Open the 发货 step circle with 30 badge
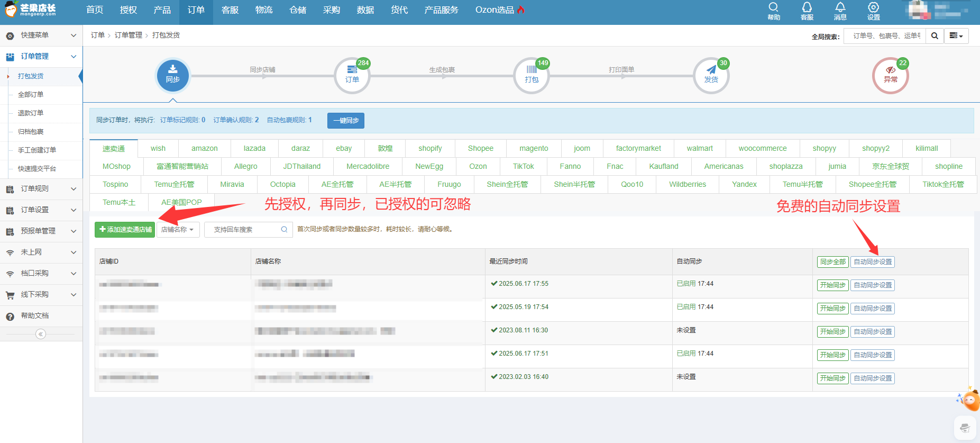 [711, 76]
